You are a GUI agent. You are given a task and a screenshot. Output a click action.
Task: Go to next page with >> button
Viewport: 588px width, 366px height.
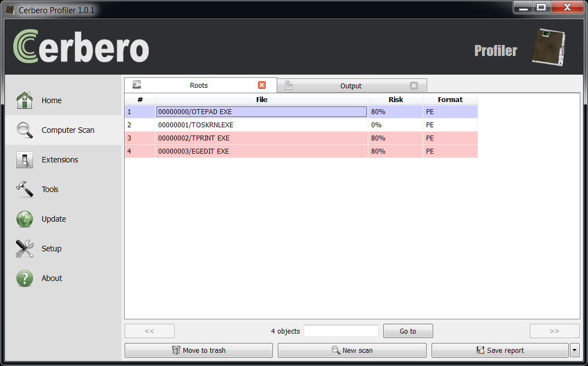(555, 331)
